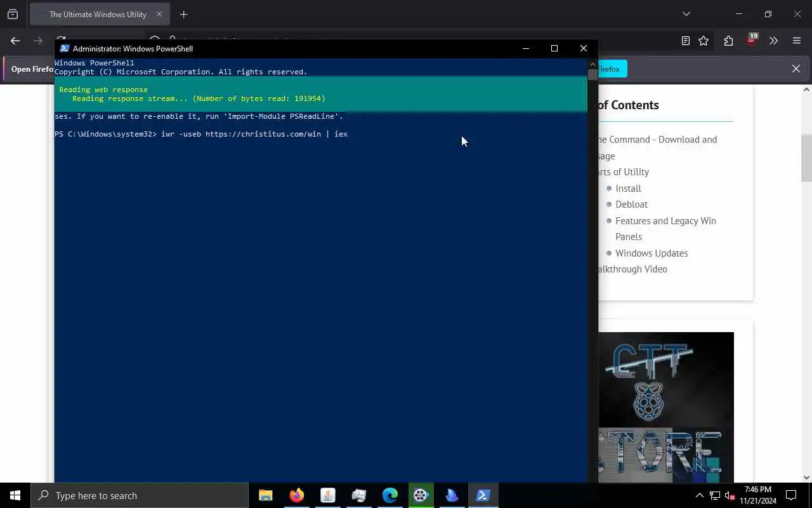Dismiss the Firefox notification bar
This screenshot has width=812, height=508.
point(796,69)
